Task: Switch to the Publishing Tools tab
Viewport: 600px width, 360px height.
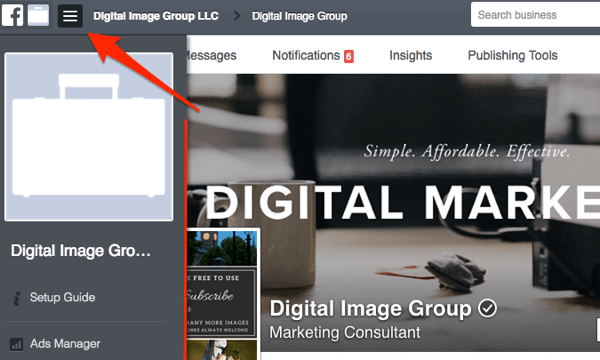Action: click(x=512, y=55)
